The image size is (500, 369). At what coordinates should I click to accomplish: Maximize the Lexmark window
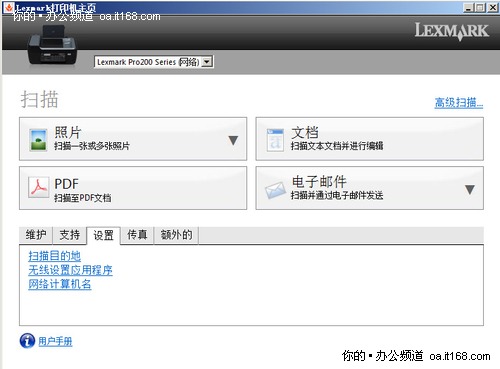click(x=480, y=8)
